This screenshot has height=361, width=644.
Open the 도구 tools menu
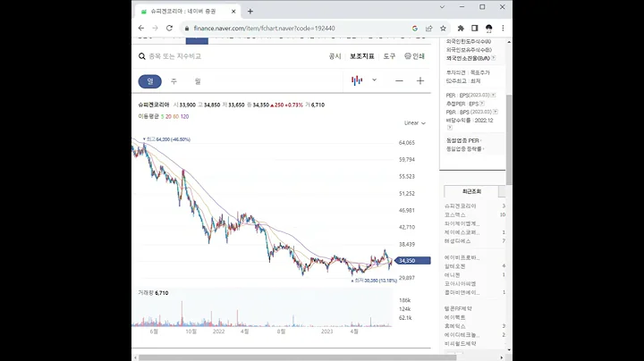click(x=389, y=56)
